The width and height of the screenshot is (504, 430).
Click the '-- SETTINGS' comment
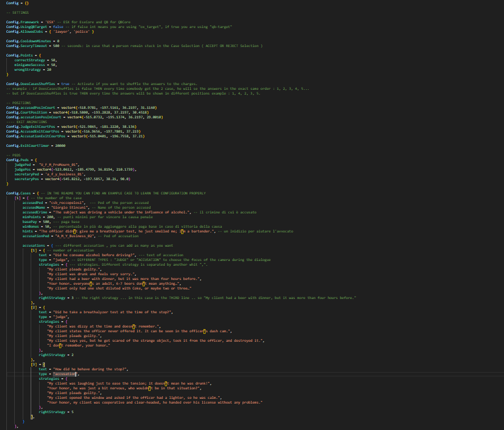coord(17,13)
